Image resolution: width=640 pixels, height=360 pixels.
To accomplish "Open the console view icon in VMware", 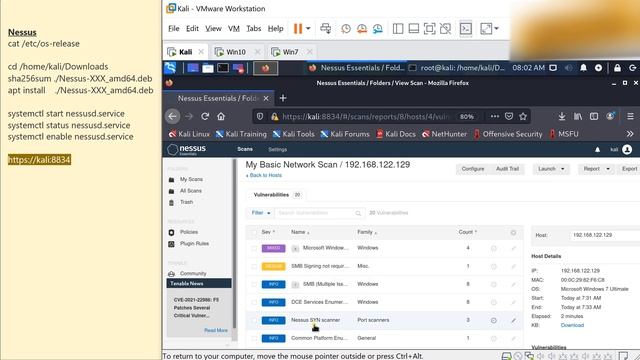I will pos(466,29).
